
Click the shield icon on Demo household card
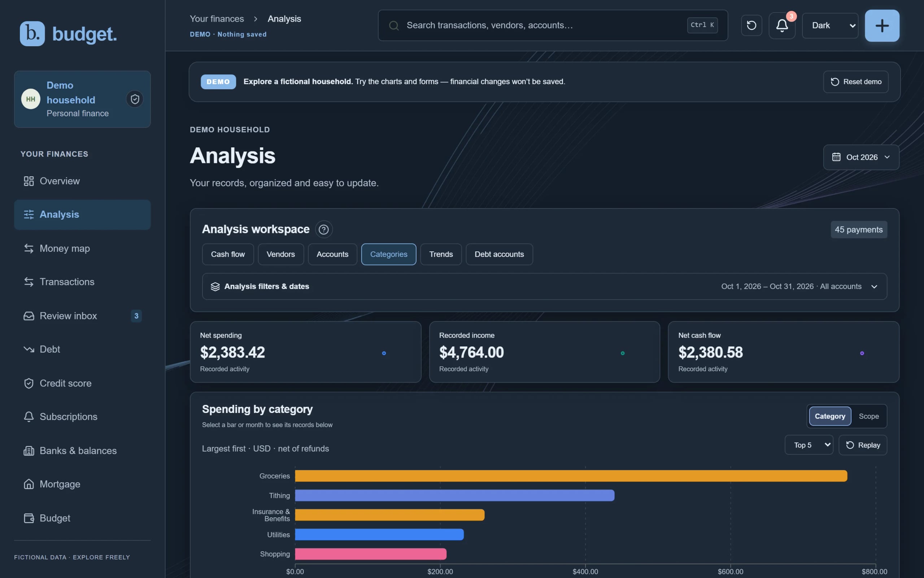135,99
